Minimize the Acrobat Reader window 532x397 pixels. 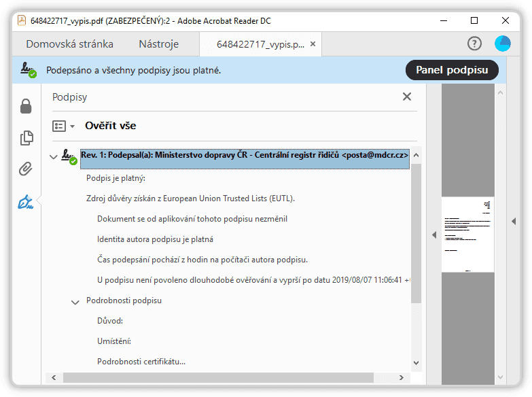click(444, 20)
